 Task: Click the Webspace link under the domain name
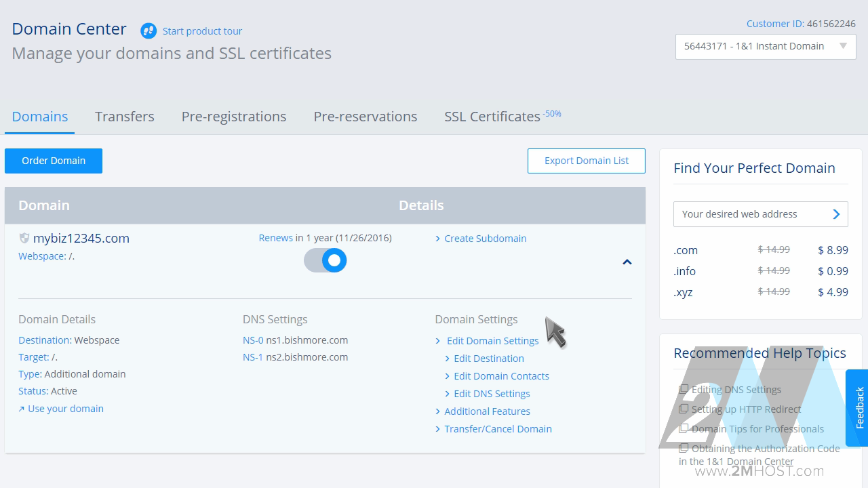(42, 256)
